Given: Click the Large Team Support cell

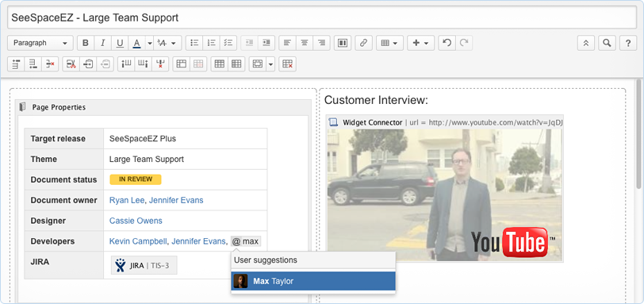Looking at the screenshot, I should (186, 160).
